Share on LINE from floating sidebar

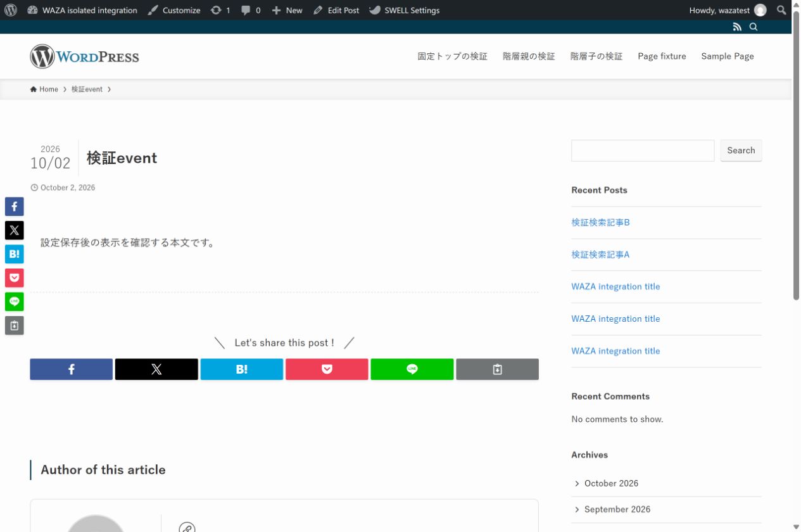point(15,301)
